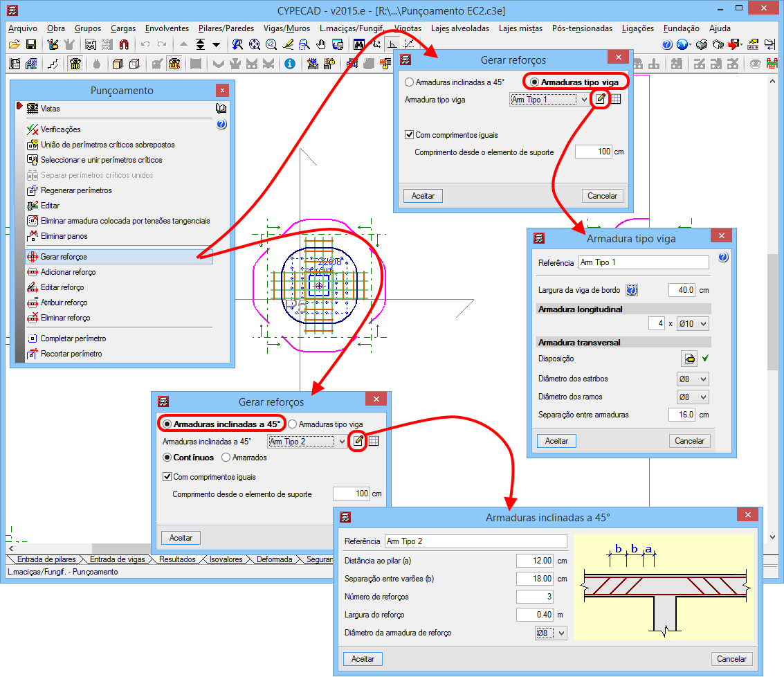Open the Arm Tipo 1 dropdown
Screen dimensions: 784x677
(x=584, y=100)
